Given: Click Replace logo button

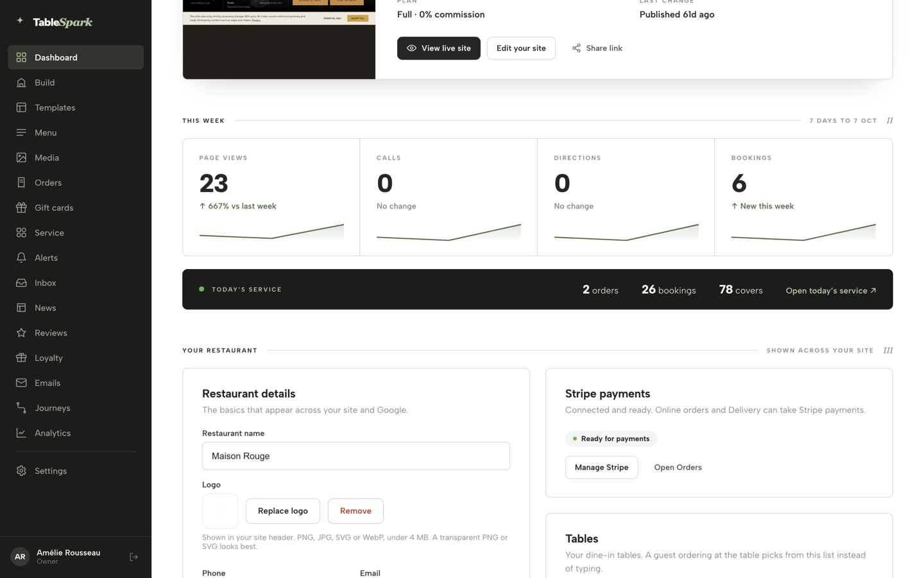Looking at the screenshot, I should pos(283,511).
